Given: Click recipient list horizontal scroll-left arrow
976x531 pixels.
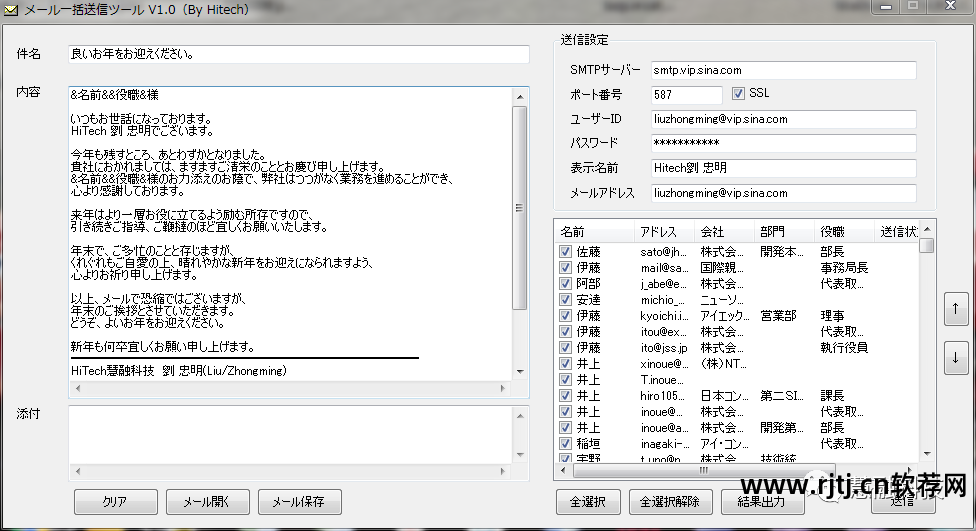Looking at the screenshot, I should click(563, 471).
